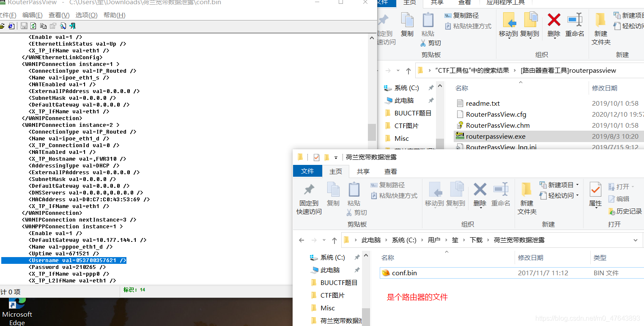Open recent locations dropdown in front Explorer
This screenshot has height=326, width=644.
(324, 240)
